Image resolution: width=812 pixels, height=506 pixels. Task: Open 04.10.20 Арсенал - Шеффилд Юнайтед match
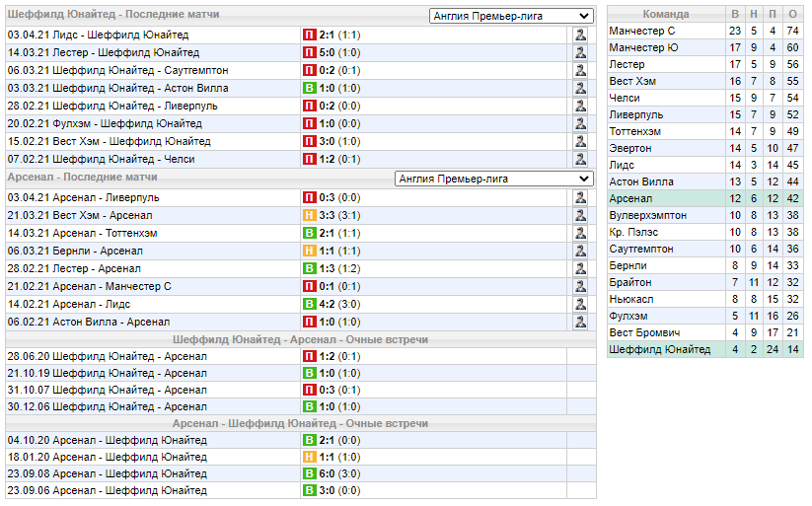click(108, 440)
